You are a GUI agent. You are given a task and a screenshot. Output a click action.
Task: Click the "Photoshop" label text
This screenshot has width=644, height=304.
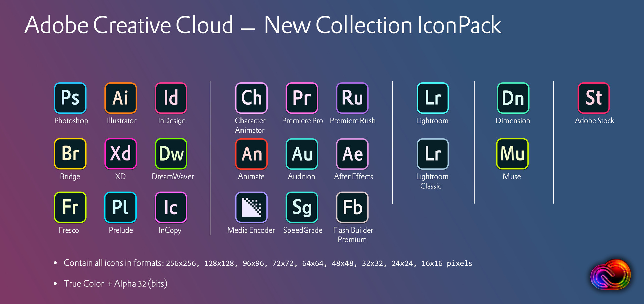(x=71, y=121)
